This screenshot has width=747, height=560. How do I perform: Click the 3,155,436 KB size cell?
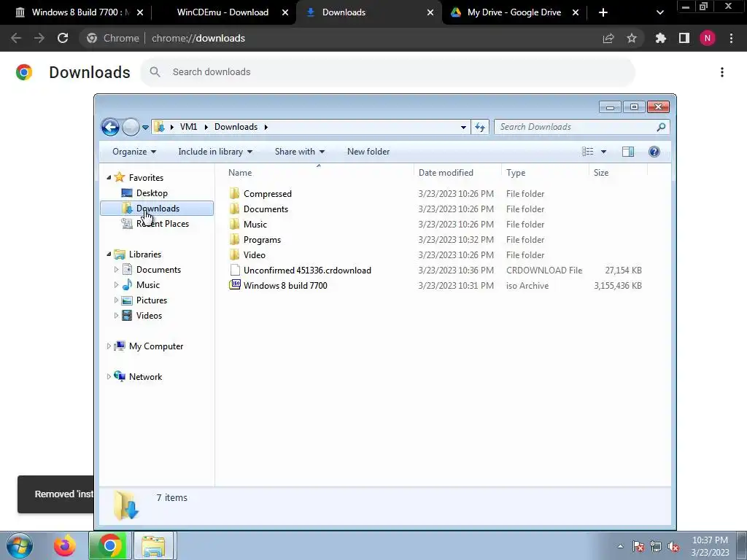coord(617,286)
